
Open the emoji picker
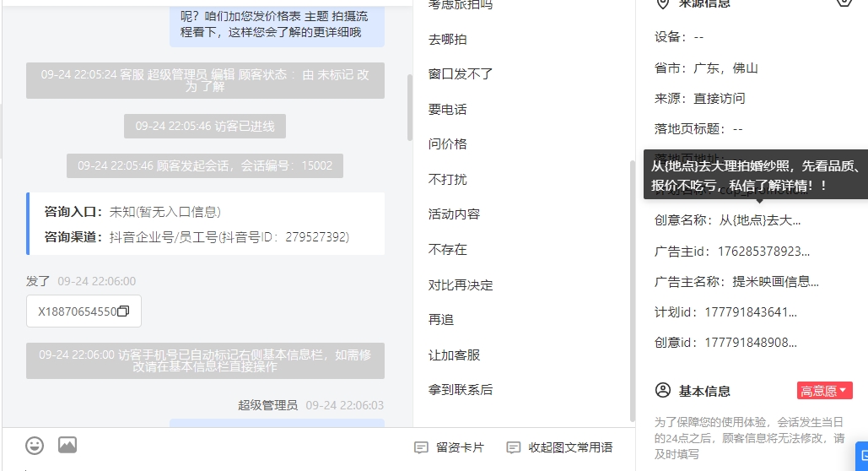point(35,446)
